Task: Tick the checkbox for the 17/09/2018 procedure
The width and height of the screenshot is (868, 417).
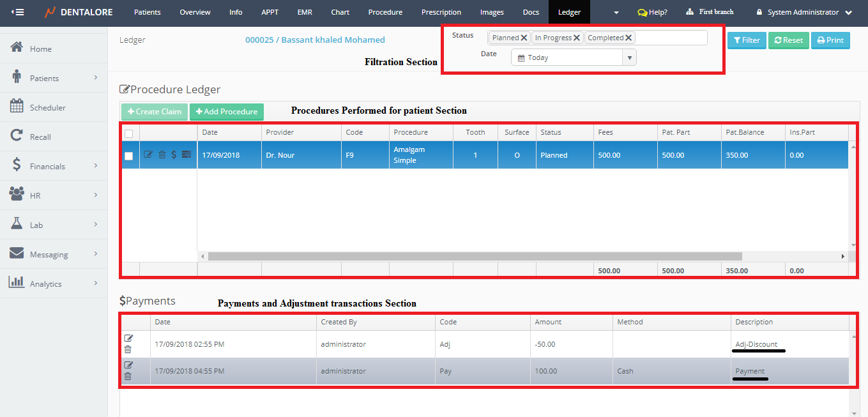Action: click(128, 156)
